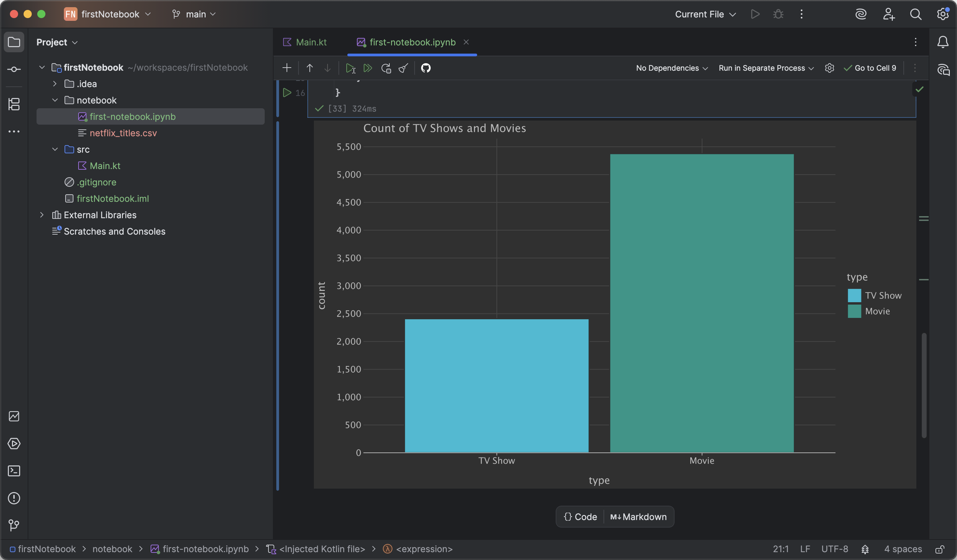957x560 pixels.
Task: Switch to the Main.kt tab
Action: coord(305,42)
